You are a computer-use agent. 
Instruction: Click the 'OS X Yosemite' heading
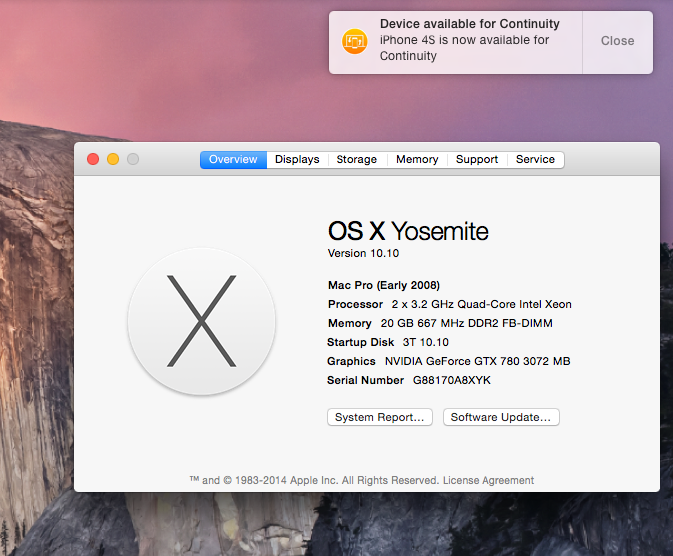tap(408, 231)
